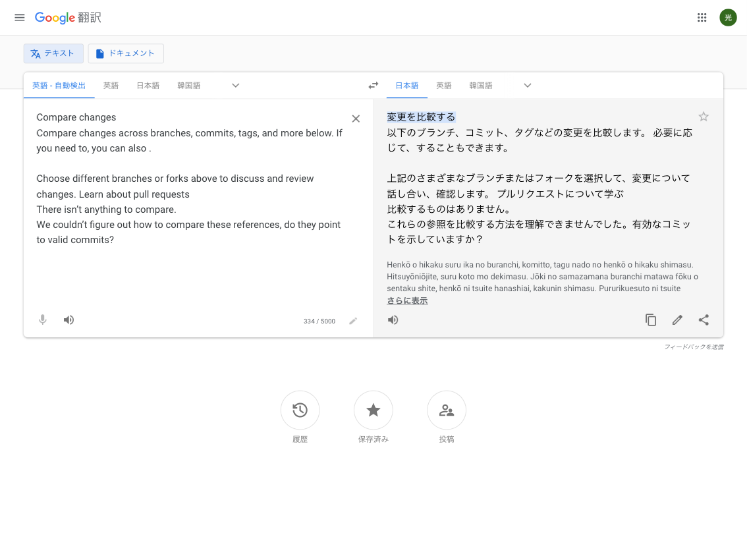Open the target language dropdown chevron

tap(527, 85)
